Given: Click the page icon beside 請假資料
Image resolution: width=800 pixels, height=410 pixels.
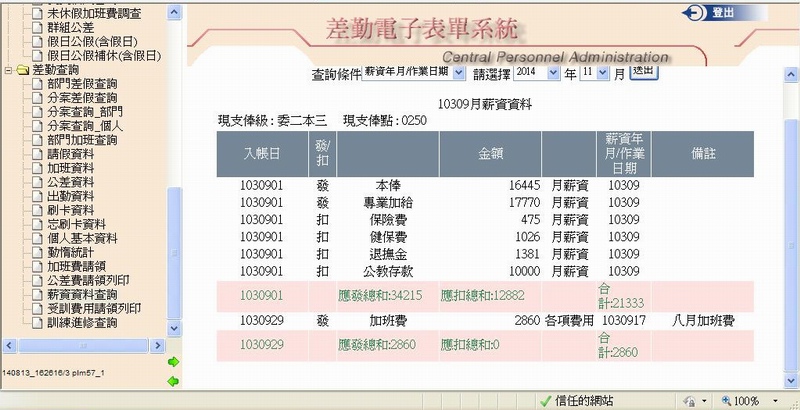Looking at the screenshot, I should 37,154.
